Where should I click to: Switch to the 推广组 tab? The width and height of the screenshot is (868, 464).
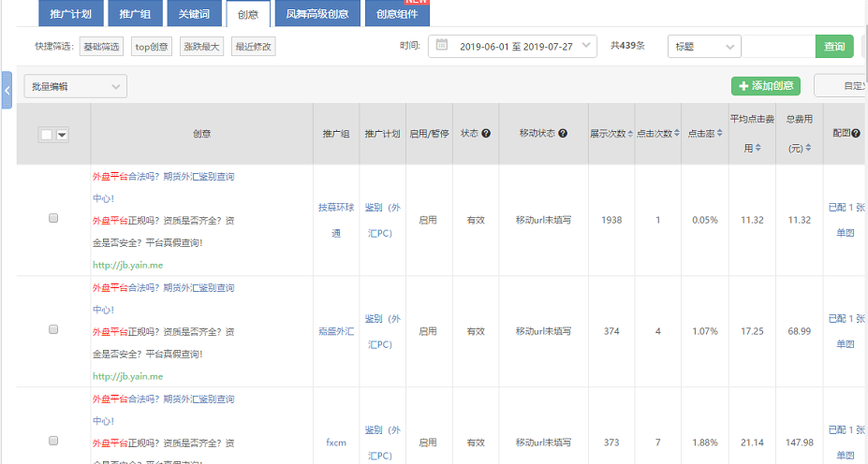(135, 13)
